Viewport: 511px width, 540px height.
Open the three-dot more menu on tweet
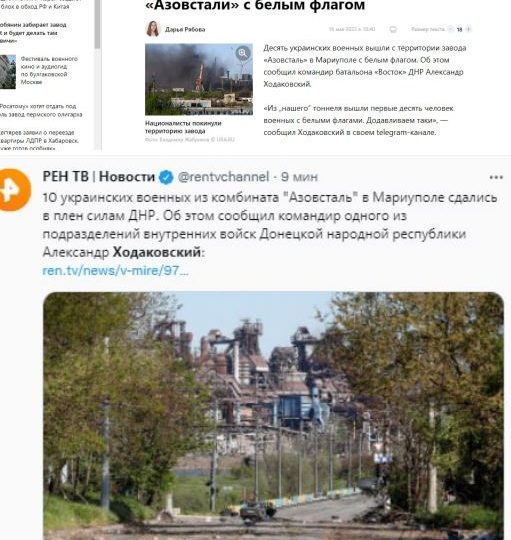tap(496, 177)
